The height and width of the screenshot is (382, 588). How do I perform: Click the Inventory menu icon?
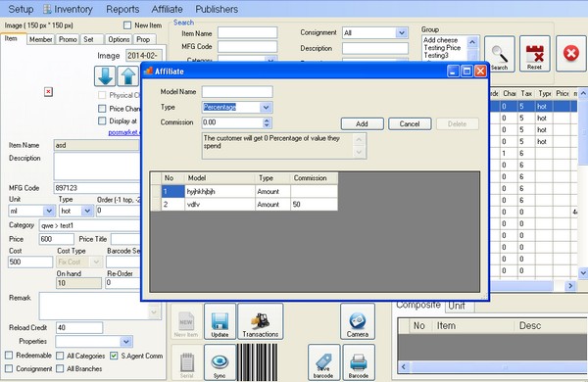pos(47,9)
